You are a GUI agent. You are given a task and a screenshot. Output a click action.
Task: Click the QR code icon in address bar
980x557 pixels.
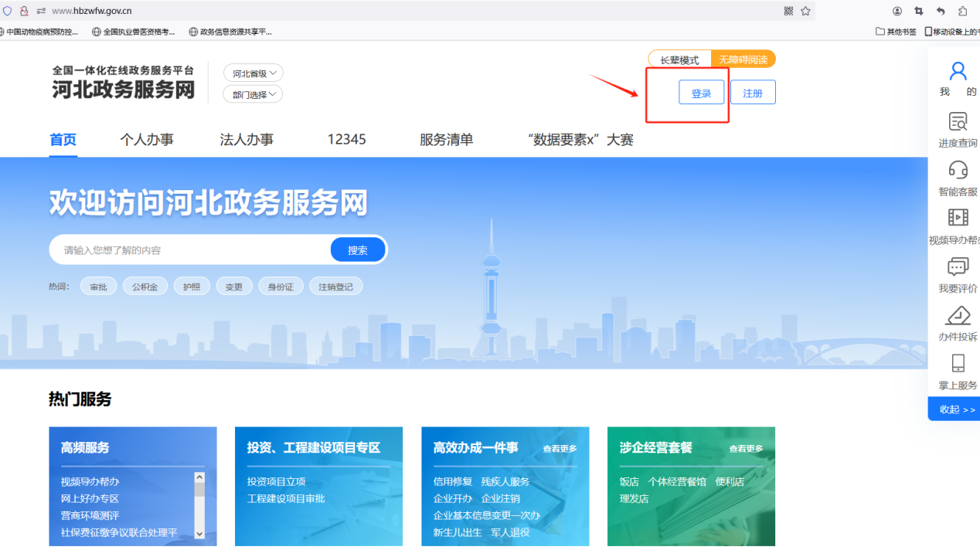pos(788,11)
